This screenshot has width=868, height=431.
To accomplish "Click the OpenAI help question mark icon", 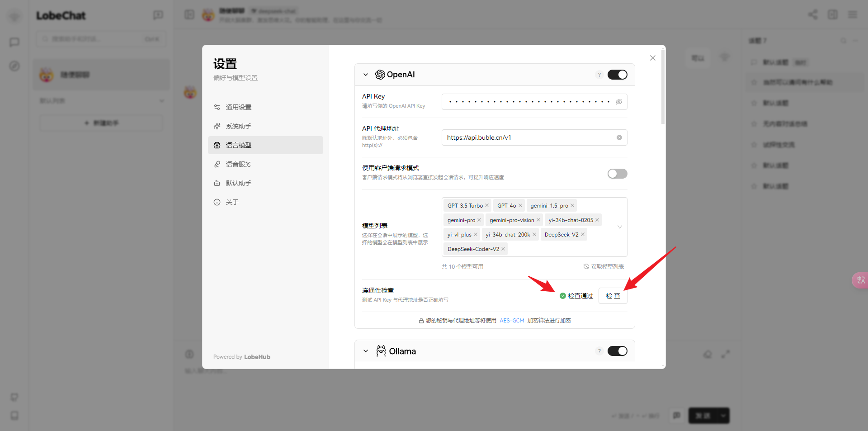I will (599, 75).
